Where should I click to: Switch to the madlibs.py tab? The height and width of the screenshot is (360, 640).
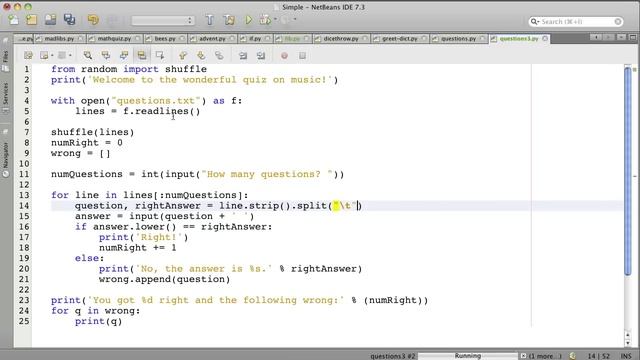click(x=59, y=39)
